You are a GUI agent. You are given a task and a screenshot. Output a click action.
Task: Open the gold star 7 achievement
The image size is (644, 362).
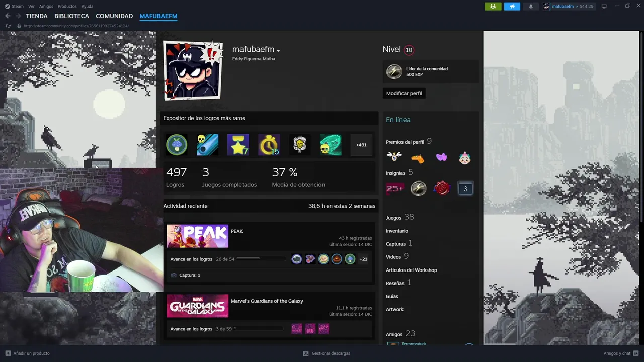click(x=238, y=145)
